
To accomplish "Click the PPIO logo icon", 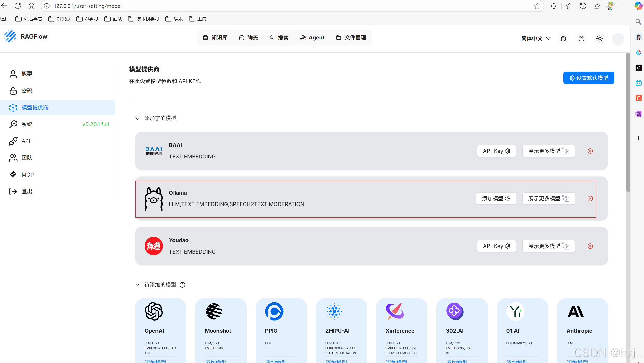I will coord(274,311).
